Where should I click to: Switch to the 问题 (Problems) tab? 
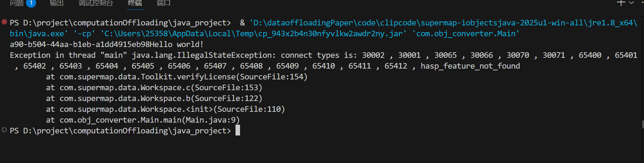(x=17, y=3)
